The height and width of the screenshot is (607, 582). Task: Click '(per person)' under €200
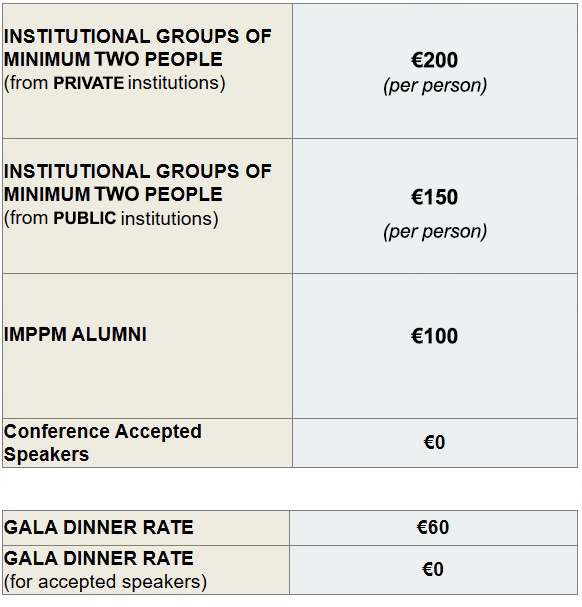point(435,86)
